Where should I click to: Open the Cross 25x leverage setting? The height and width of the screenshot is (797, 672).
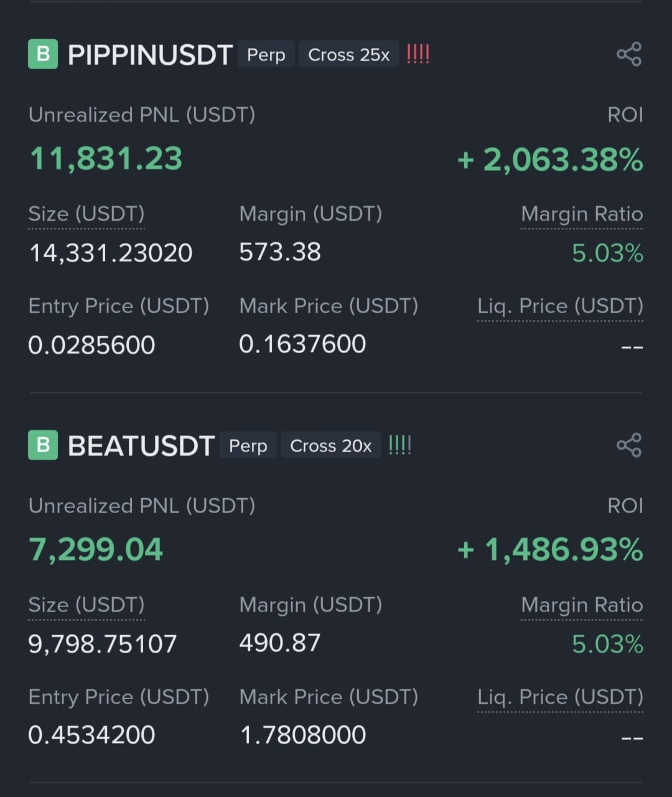coord(348,55)
